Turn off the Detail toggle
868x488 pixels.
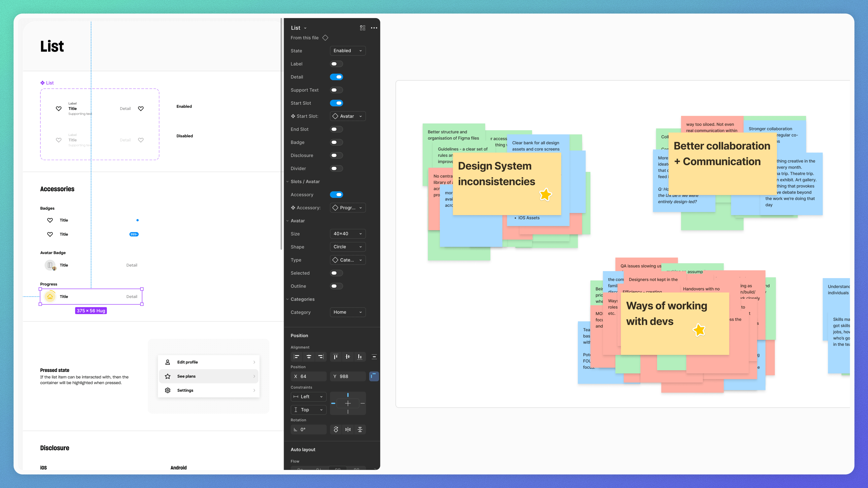tap(336, 77)
